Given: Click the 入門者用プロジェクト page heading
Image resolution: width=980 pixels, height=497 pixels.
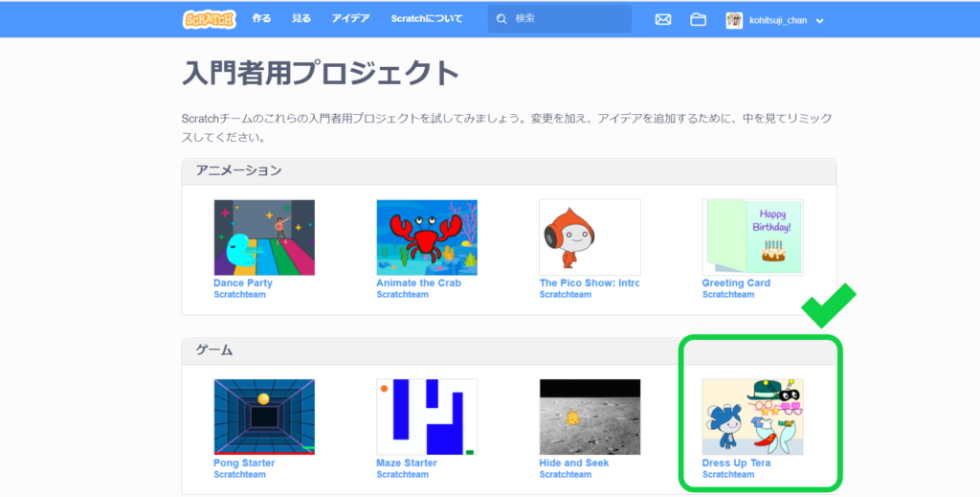Looking at the screenshot, I should tap(321, 74).
